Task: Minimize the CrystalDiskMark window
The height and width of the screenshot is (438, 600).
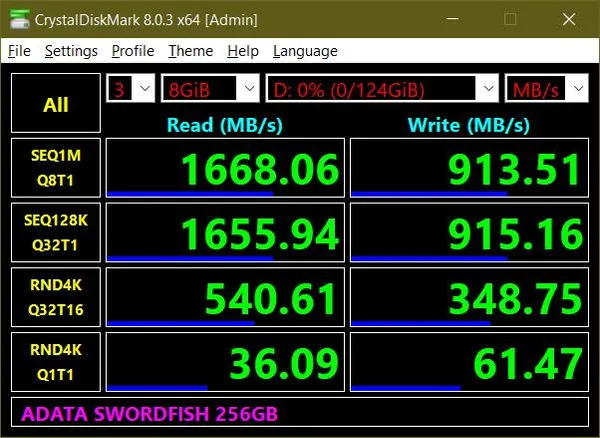Action: pyautogui.click(x=453, y=19)
